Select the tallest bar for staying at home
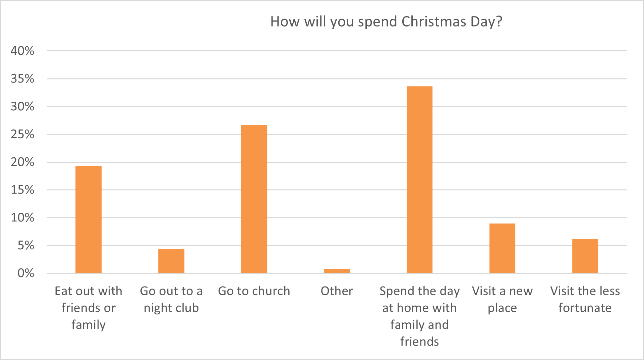The height and width of the screenshot is (360, 644). click(x=419, y=179)
